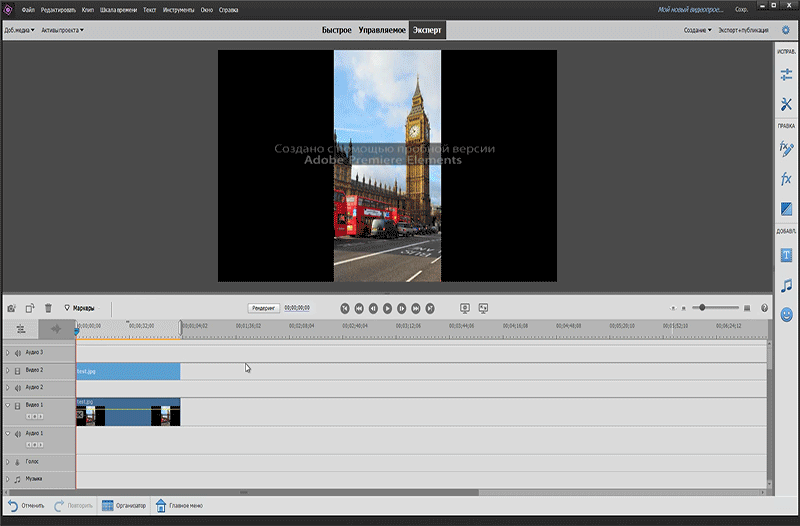The width and height of the screenshot is (800, 526).
Task: Click the settings gear icon at top right
Action: [785, 30]
